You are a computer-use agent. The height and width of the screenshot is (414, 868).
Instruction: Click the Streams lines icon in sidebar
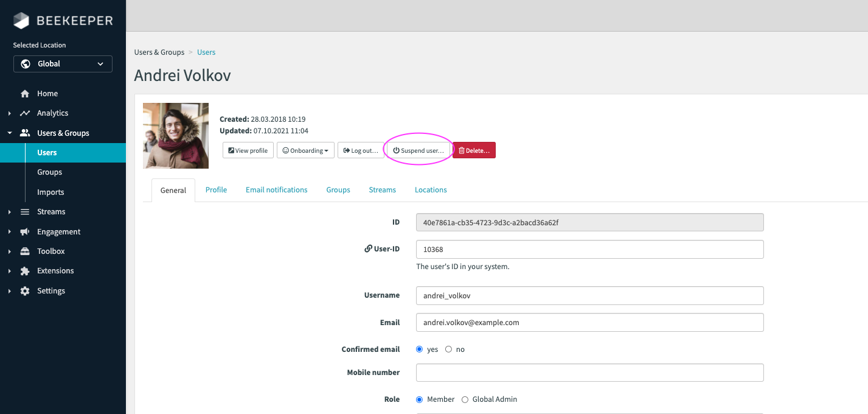coord(25,212)
